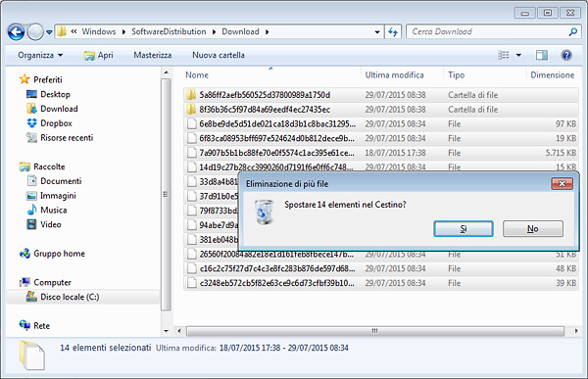The height and width of the screenshot is (379, 588).
Task: Select file starting with 6f83ca08953b
Action: pyautogui.click(x=381, y=138)
